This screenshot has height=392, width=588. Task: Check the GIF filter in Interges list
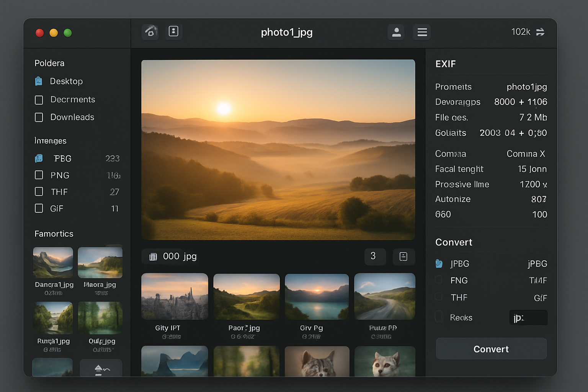click(39, 208)
